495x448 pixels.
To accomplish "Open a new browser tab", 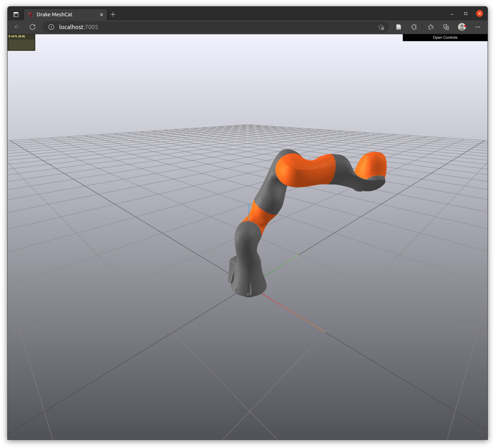I will 113,14.
